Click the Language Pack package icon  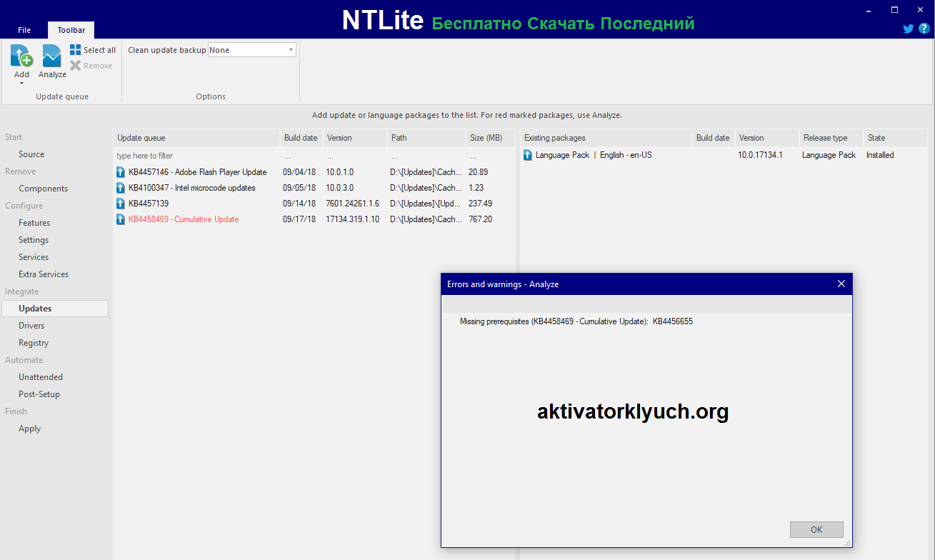click(x=528, y=155)
